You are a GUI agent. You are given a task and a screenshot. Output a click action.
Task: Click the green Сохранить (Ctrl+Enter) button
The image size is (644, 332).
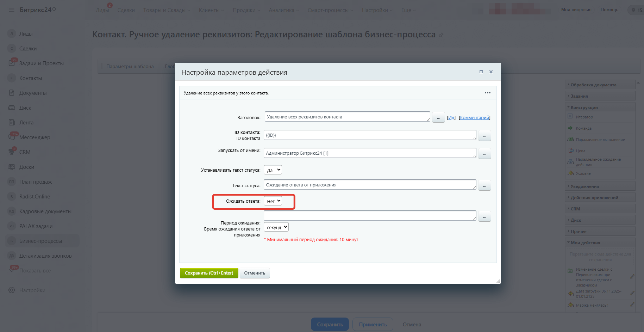click(209, 273)
